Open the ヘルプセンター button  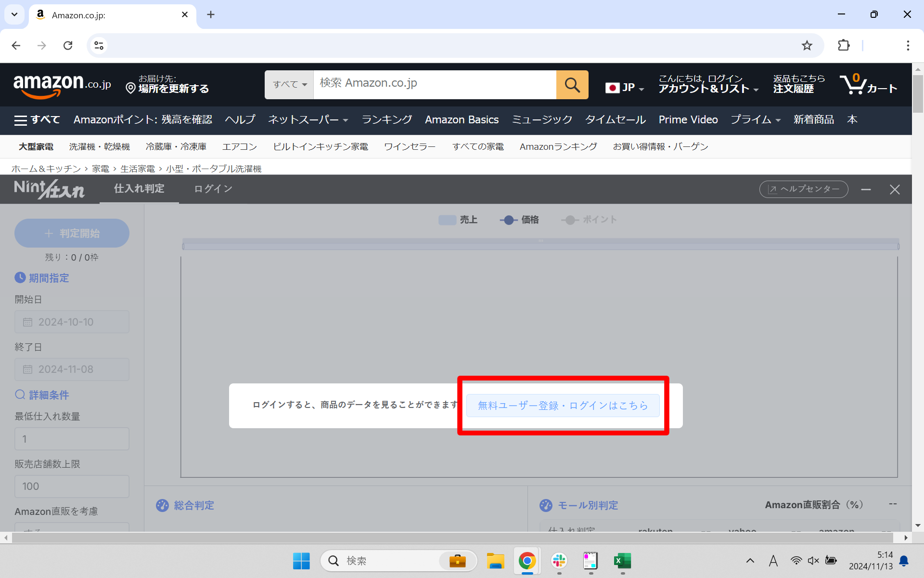[804, 189]
